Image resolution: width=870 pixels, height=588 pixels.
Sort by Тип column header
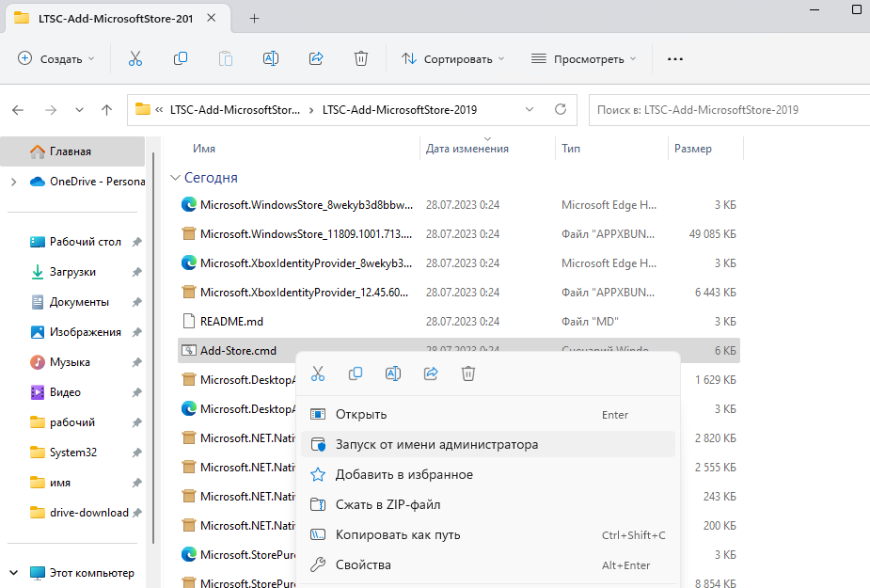point(571,149)
